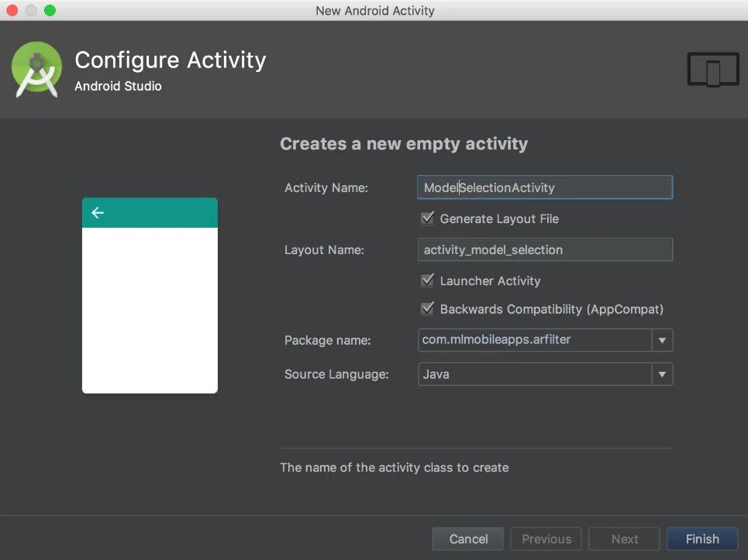Uncheck the Generate Layout File checkbox

427,218
